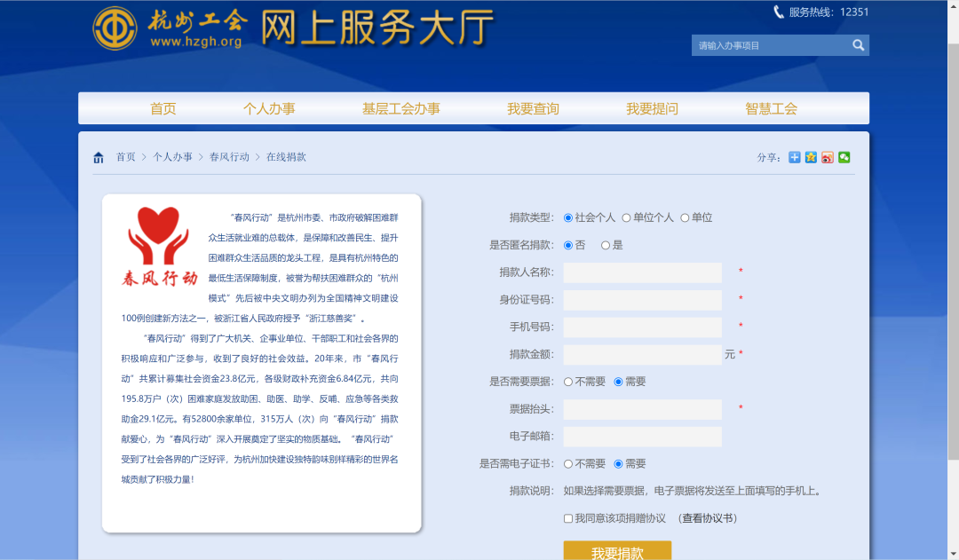Click the 手机号码 input field
This screenshot has width=959, height=560.
642,327
